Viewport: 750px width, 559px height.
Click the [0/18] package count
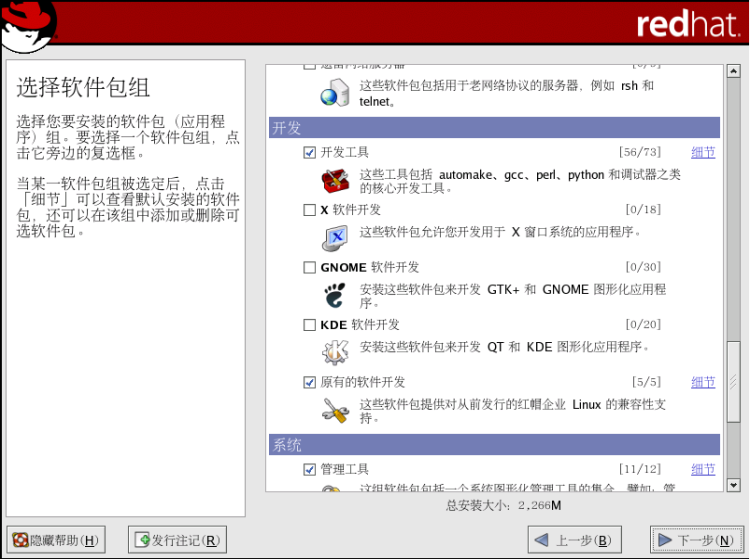[643, 209]
